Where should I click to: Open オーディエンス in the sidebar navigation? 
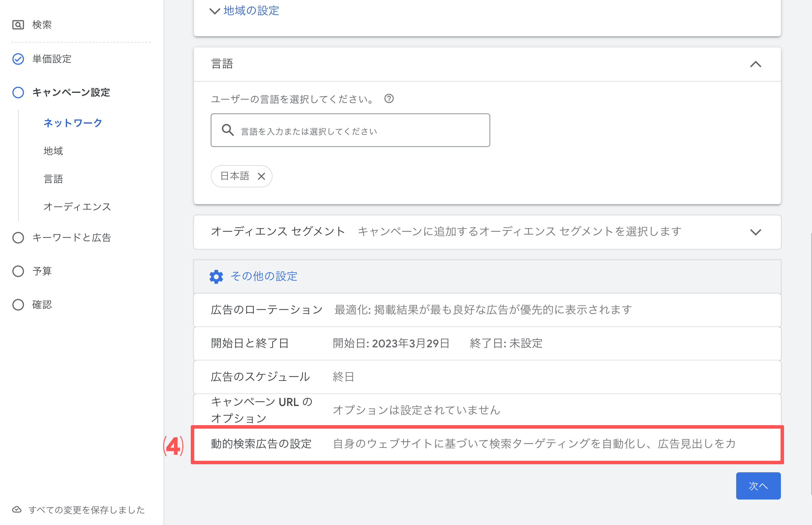[x=77, y=206]
